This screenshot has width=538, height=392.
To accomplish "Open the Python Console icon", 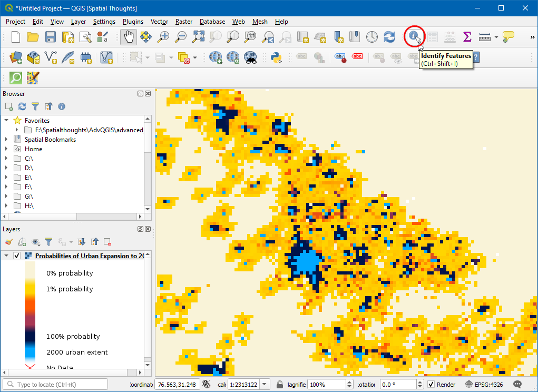I will point(275,57).
